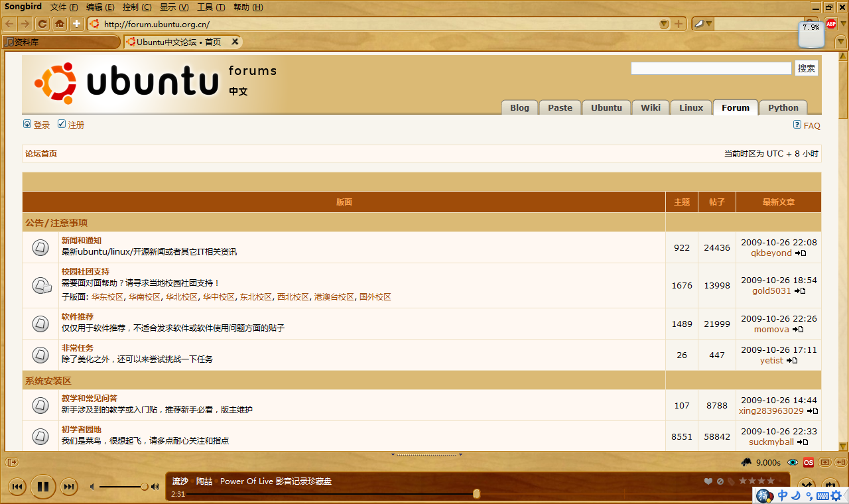Open the home page via house icon
The height and width of the screenshot is (504, 849).
60,24
